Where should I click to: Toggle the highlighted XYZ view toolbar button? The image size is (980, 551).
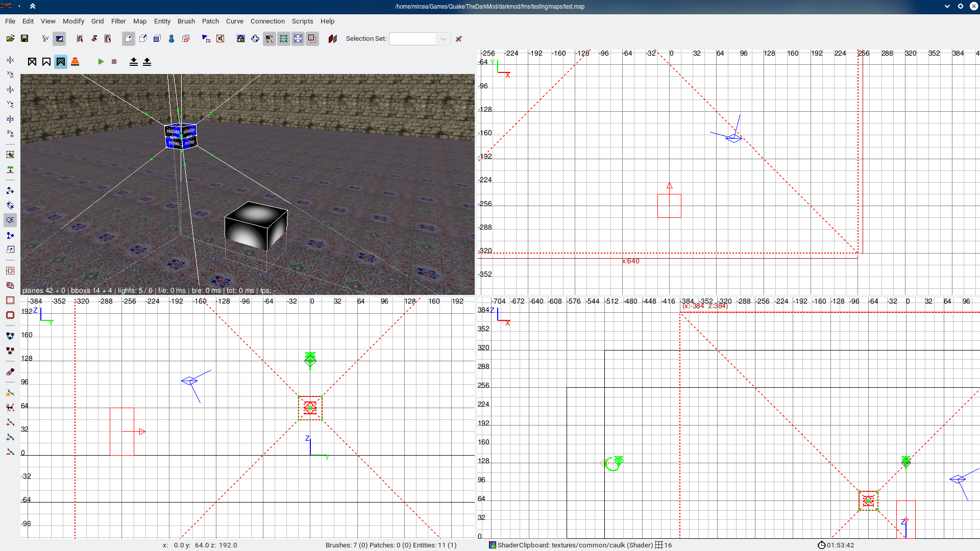coord(60,39)
